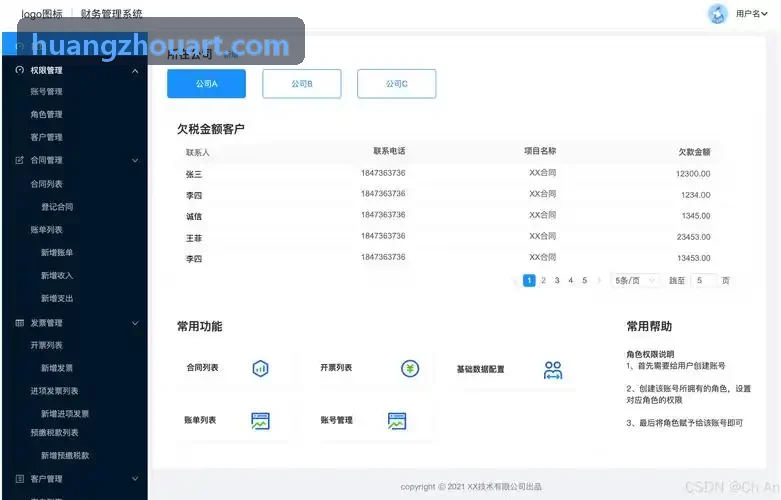Click the 开票列表 yen icon
The height and width of the screenshot is (500, 781).
[410, 369]
